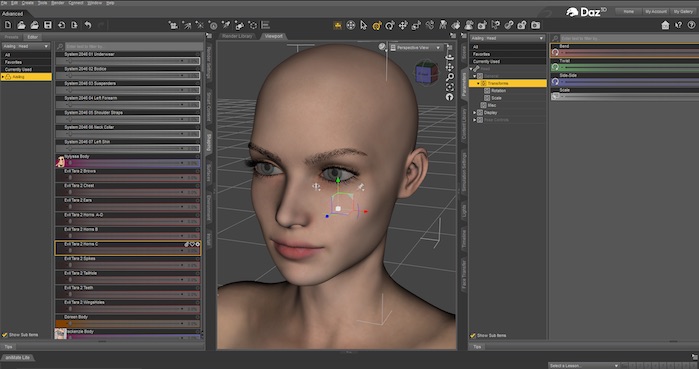
Task: Click the Undo arrow icon
Action: pyautogui.click(x=88, y=25)
